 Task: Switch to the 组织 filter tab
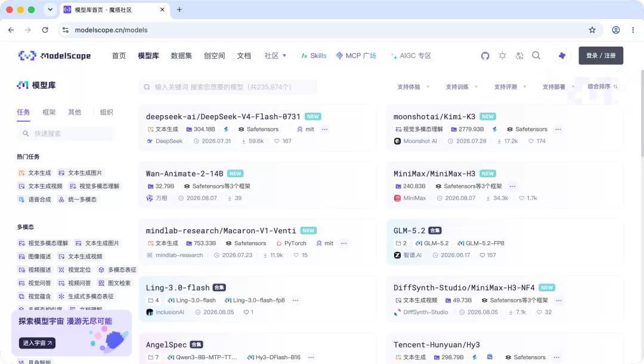coord(106,112)
